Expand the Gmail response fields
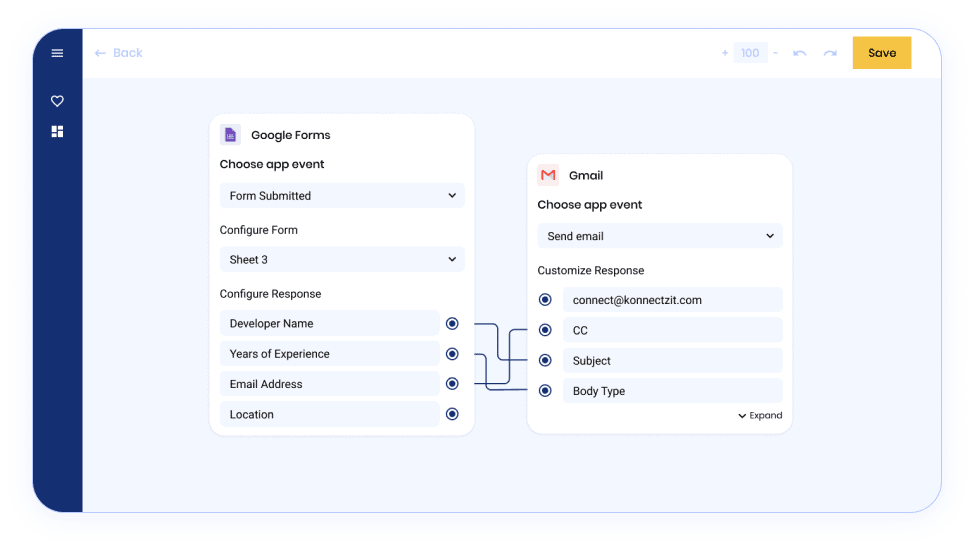 click(760, 415)
